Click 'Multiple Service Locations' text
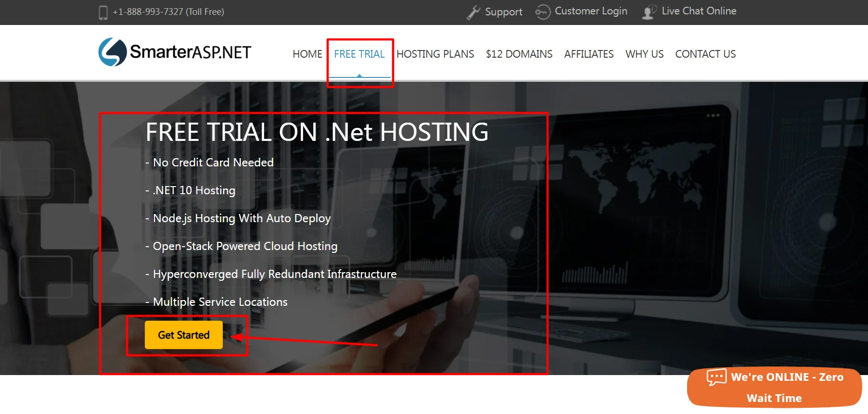The height and width of the screenshot is (414, 868). coord(220,302)
